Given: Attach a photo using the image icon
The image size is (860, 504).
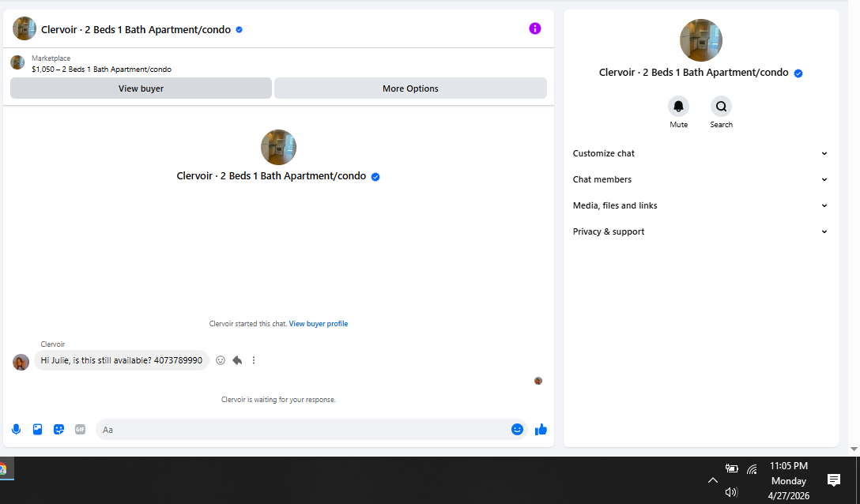Looking at the screenshot, I should tap(37, 430).
